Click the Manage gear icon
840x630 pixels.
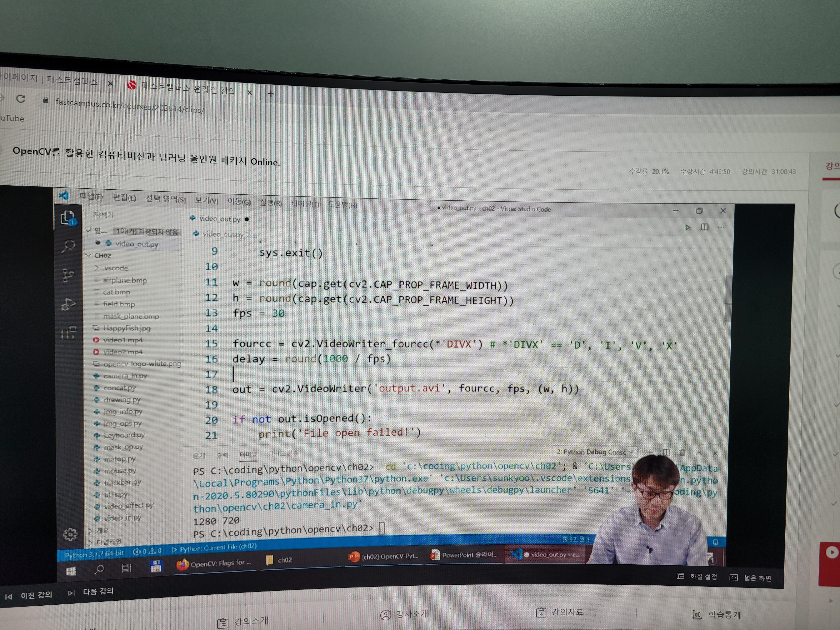pyautogui.click(x=70, y=534)
